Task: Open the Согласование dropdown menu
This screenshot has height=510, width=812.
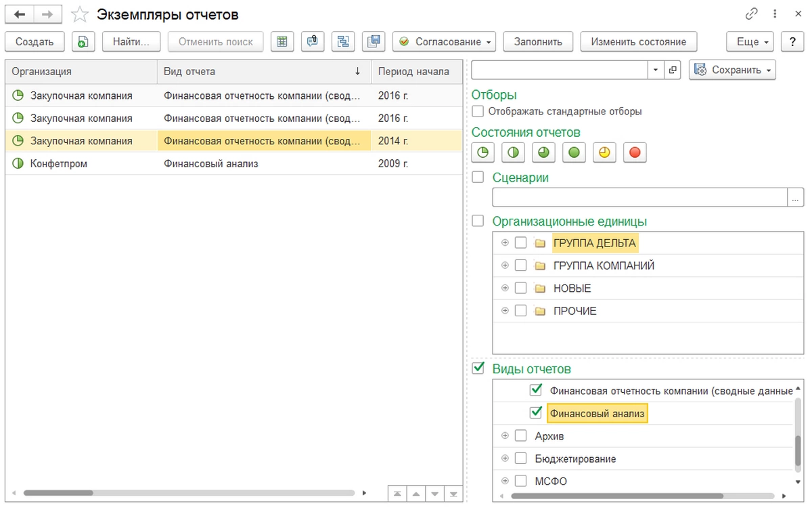Action: coord(444,41)
